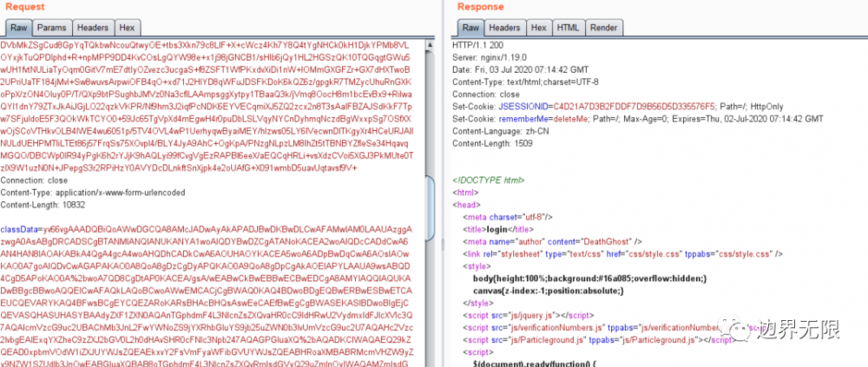Click the Response panel title
Image resolution: width=868 pixels, height=367 pixels.
[x=481, y=7]
